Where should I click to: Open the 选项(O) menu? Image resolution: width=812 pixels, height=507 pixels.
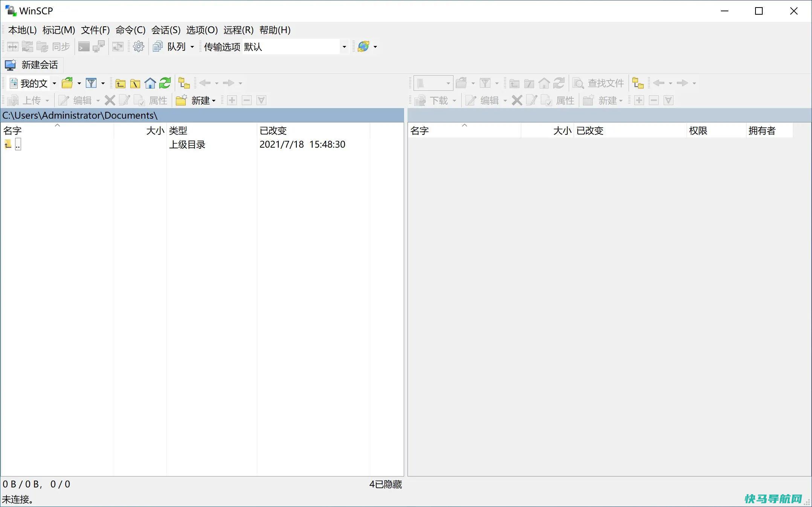[x=202, y=30]
